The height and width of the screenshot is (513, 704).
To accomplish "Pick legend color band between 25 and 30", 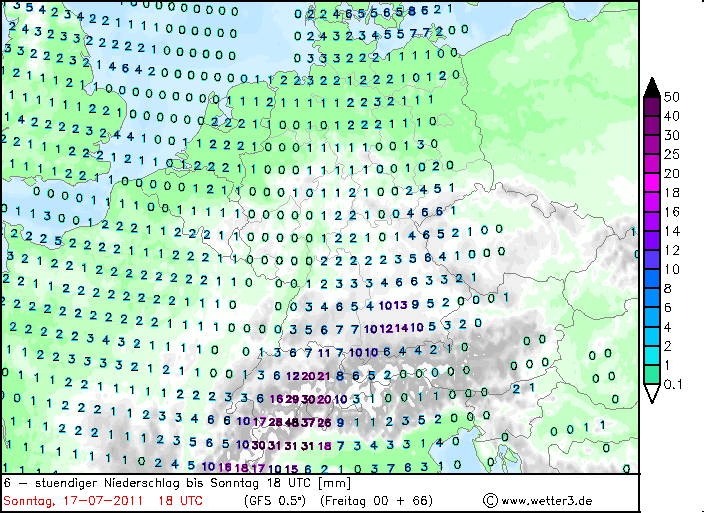I will coord(652,145).
